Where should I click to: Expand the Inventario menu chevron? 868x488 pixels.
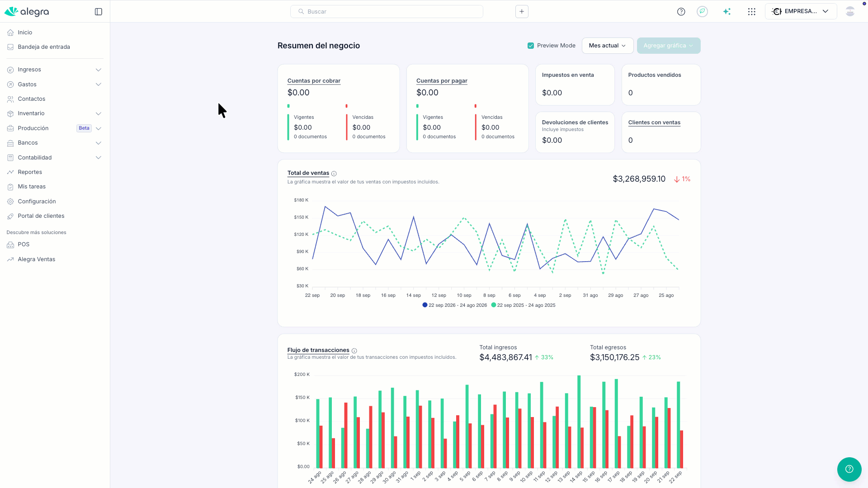pos(99,114)
